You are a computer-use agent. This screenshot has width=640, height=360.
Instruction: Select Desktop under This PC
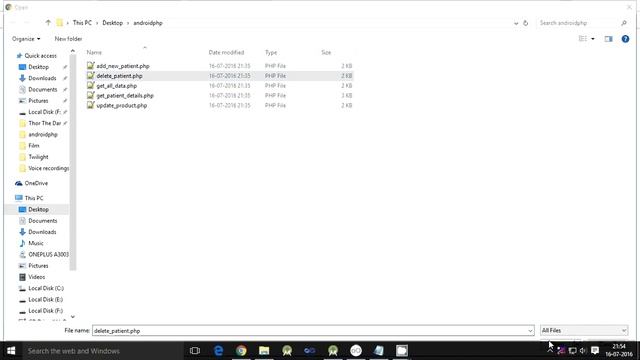coord(38,209)
